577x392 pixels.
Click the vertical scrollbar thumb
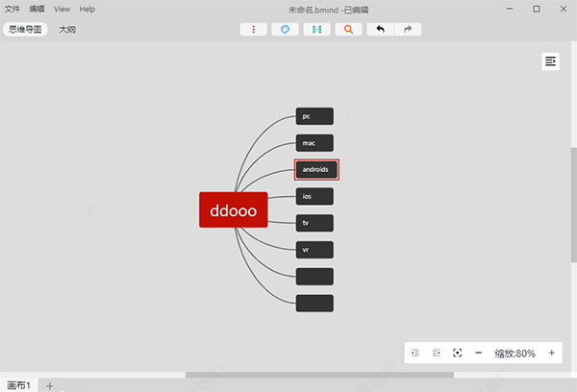tap(574, 205)
